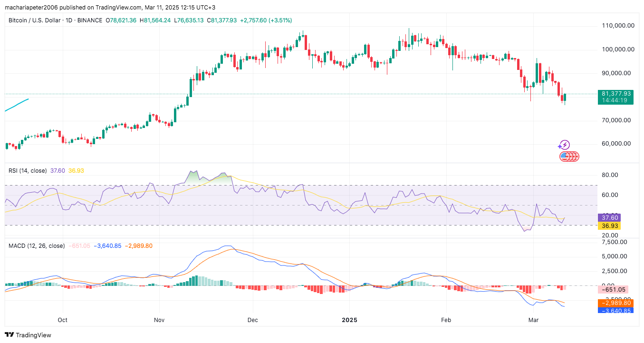Click the orange −2,989.80 MACD axis tag

[x=615, y=303]
